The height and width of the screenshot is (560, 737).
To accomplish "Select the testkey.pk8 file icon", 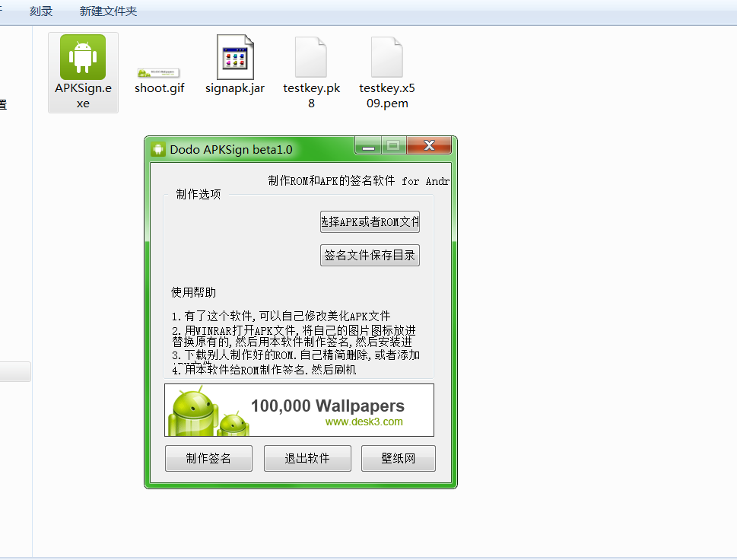I will [311, 57].
